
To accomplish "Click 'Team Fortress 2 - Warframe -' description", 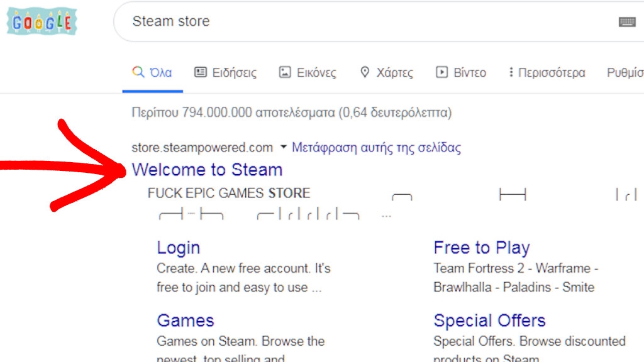I will pos(516,268).
